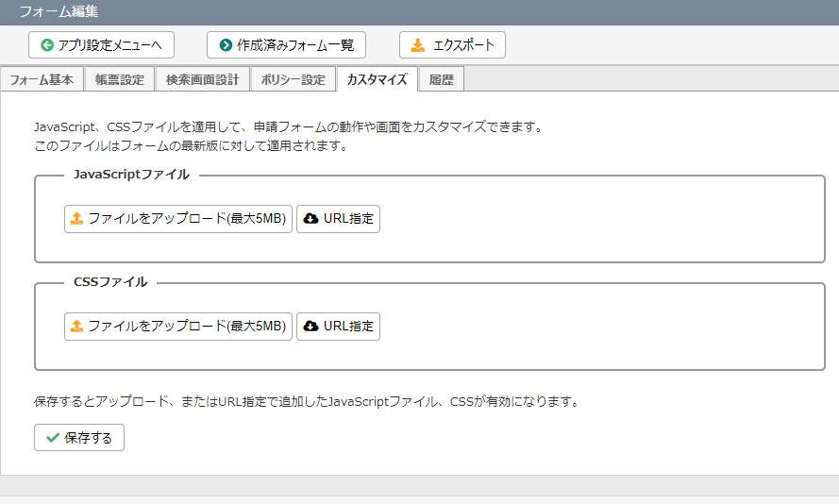
Task: Go back to アプリ設定メニューへ
Action: coord(101,45)
